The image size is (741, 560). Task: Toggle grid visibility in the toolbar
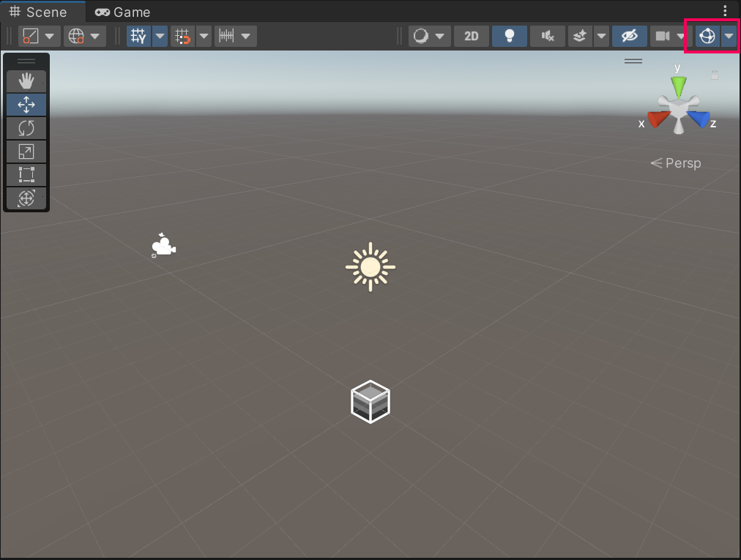click(138, 36)
